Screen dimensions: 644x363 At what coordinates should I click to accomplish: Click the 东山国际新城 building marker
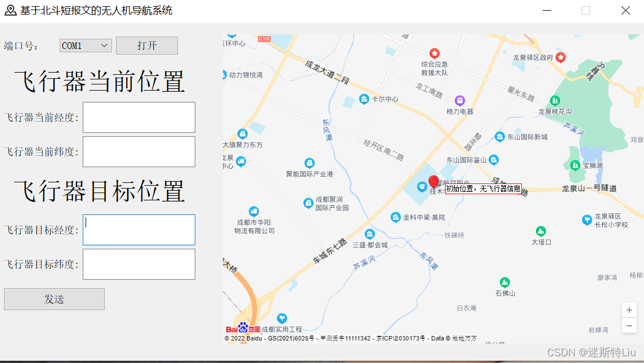[x=499, y=137]
